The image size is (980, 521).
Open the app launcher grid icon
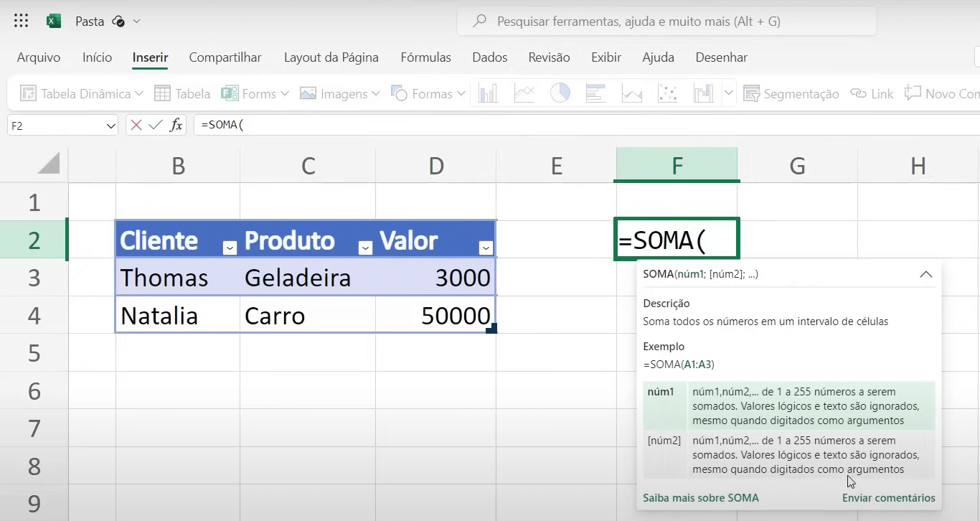point(22,21)
